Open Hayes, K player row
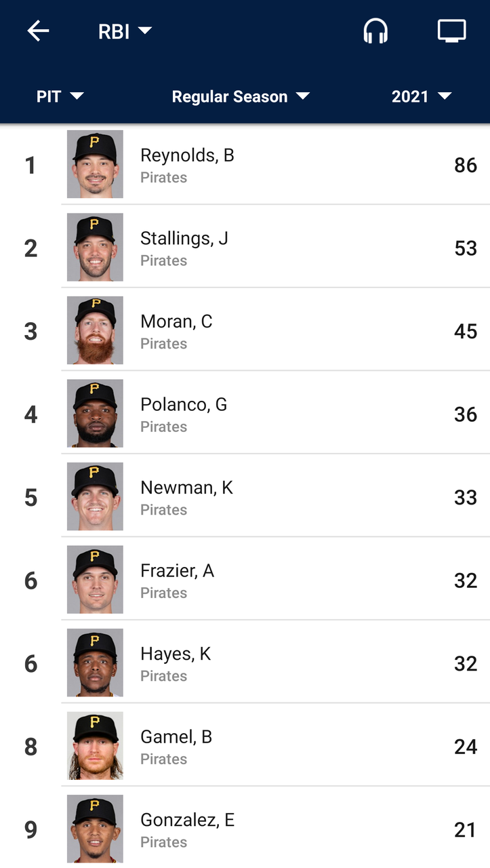Image resolution: width=490 pixels, height=868 pixels. (245, 663)
